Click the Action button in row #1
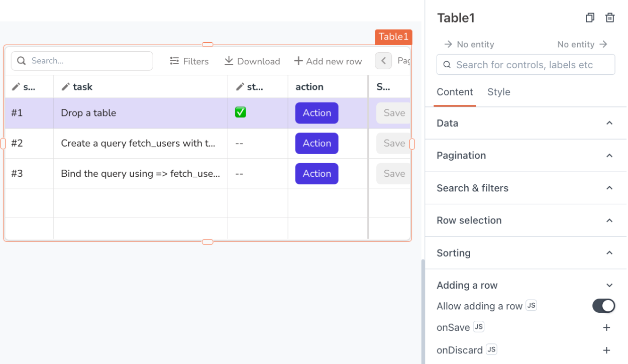The width and height of the screenshot is (628, 364). click(x=317, y=113)
